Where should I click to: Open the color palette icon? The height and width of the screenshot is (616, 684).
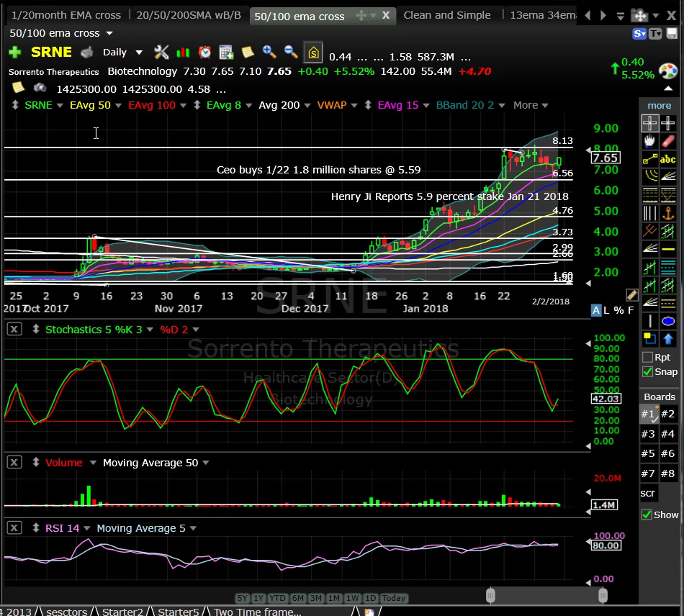click(x=668, y=71)
